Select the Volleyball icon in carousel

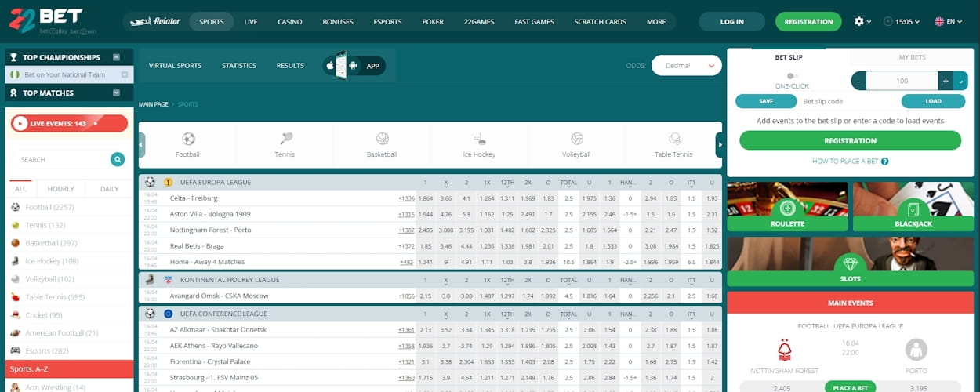click(x=577, y=139)
